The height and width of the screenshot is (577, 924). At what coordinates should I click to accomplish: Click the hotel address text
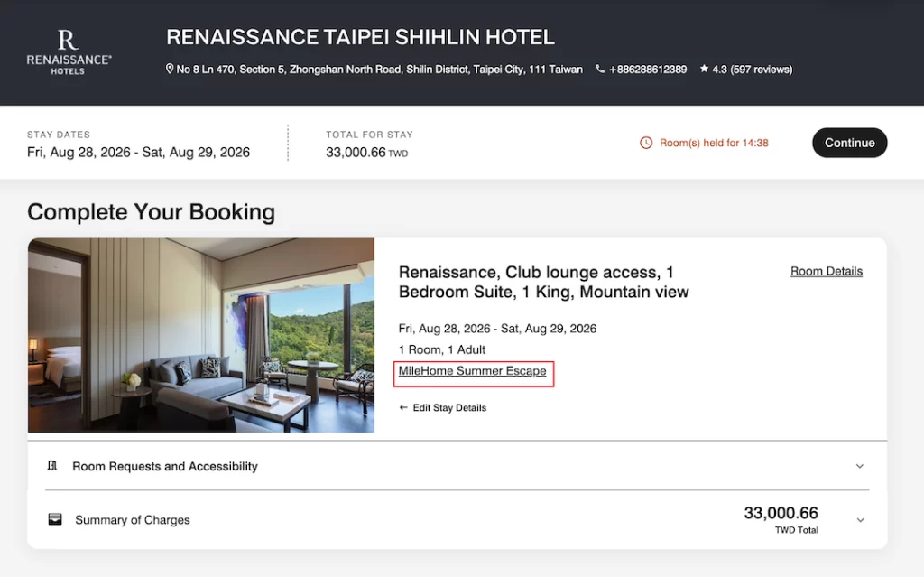click(x=380, y=69)
